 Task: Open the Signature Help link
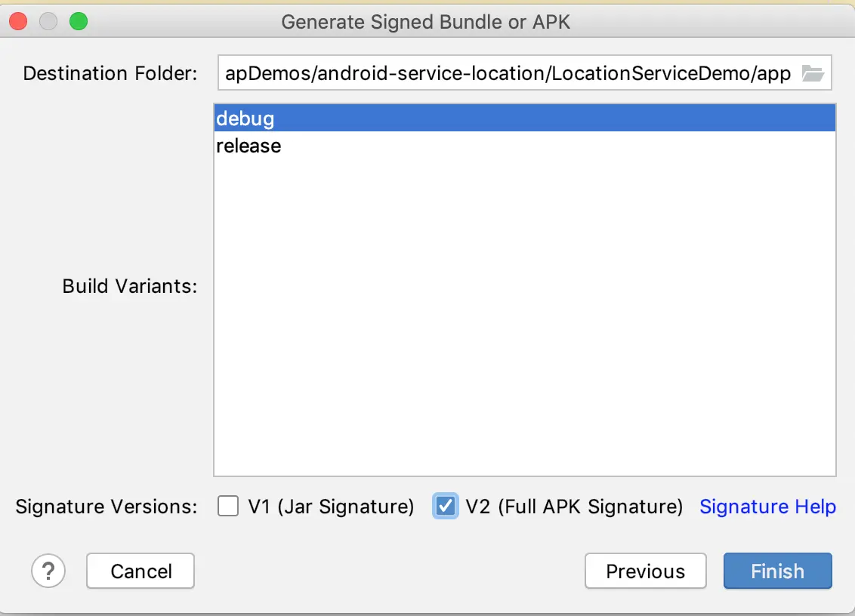tap(767, 506)
